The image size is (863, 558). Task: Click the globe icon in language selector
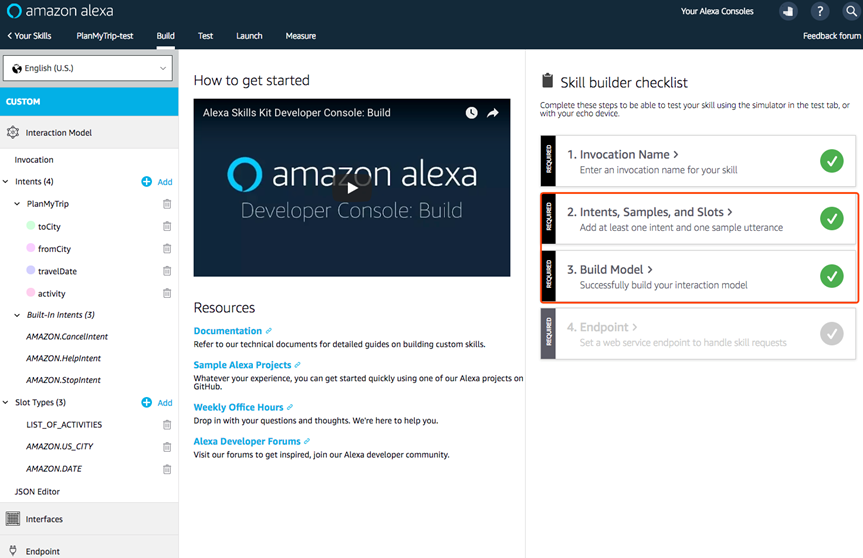(17, 68)
